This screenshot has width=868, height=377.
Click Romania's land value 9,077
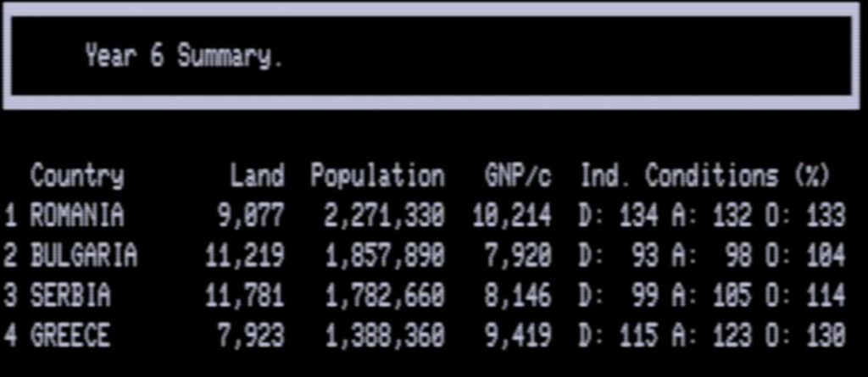[251, 216]
